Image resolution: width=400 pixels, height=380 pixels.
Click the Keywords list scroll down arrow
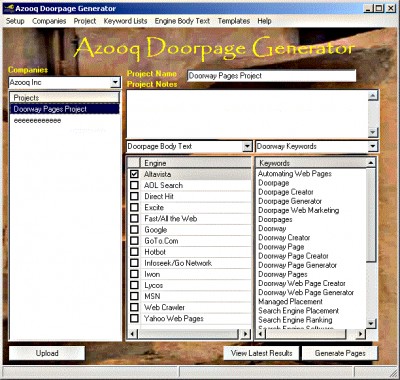[371, 323]
